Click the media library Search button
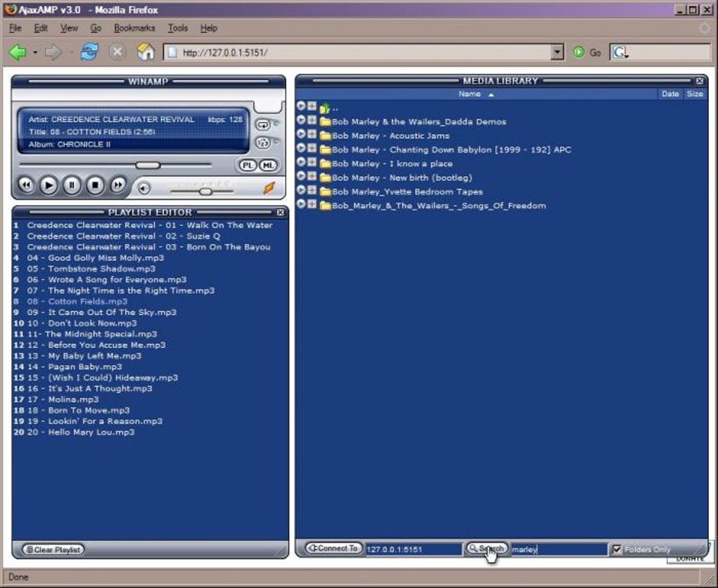 coord(486,548)
